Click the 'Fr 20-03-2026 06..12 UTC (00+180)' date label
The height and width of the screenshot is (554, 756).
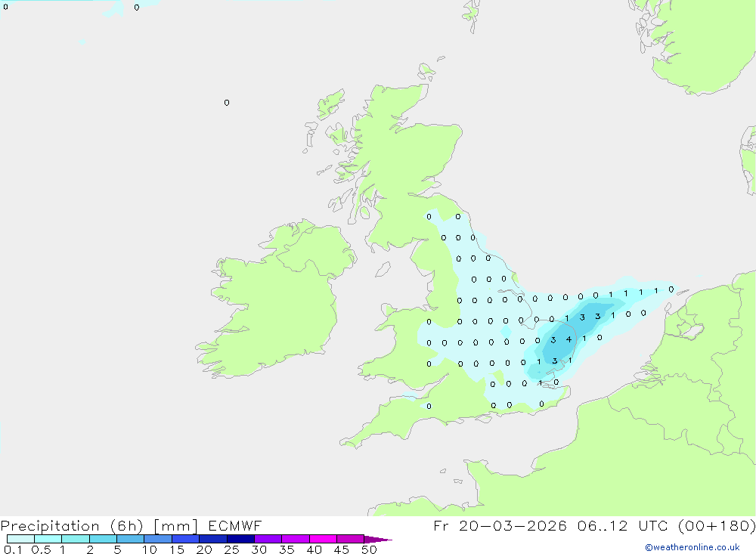point(594,525)
